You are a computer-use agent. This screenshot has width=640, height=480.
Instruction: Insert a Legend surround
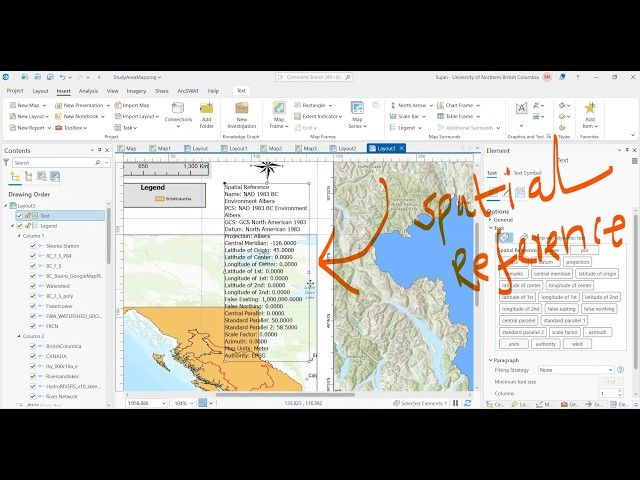pyautogui.click(x=406, y=128)
